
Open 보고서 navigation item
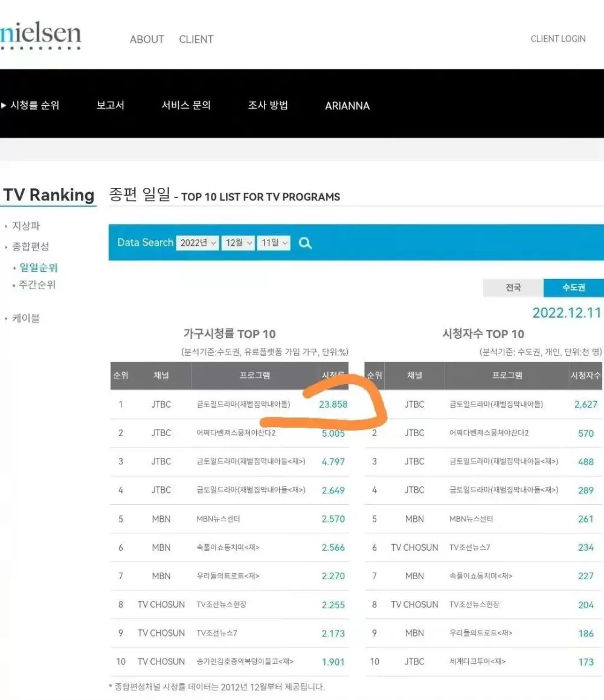click(x=111, y=105)
